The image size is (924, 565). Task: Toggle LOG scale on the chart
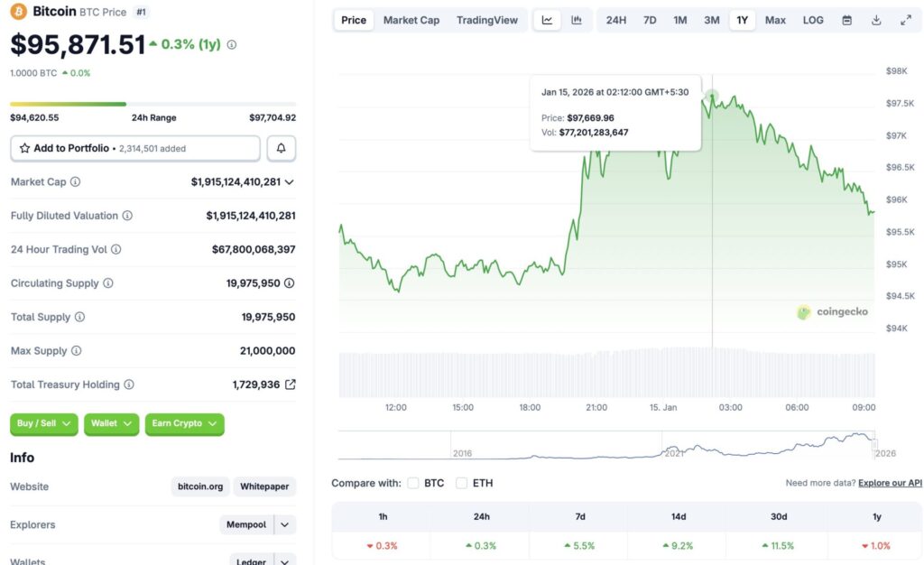[x=812, y=19]
